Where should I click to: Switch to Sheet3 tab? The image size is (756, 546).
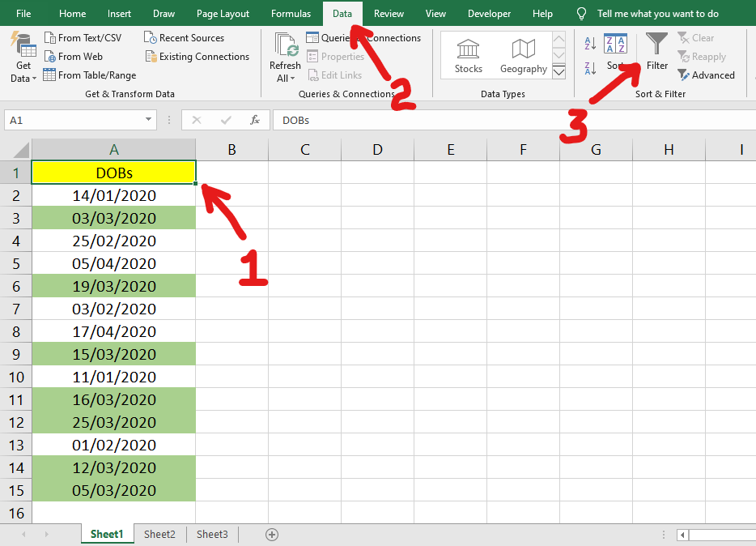point(212,534)
